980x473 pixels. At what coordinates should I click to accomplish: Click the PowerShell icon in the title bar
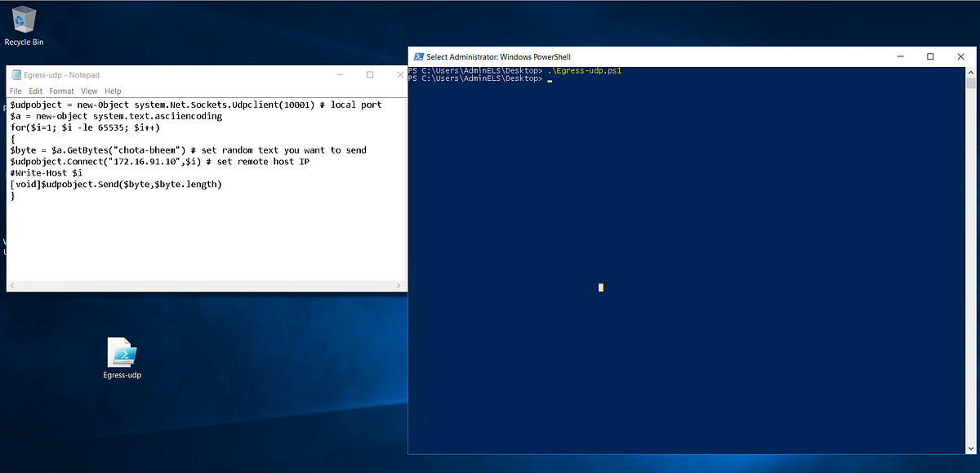pos(417,56)
